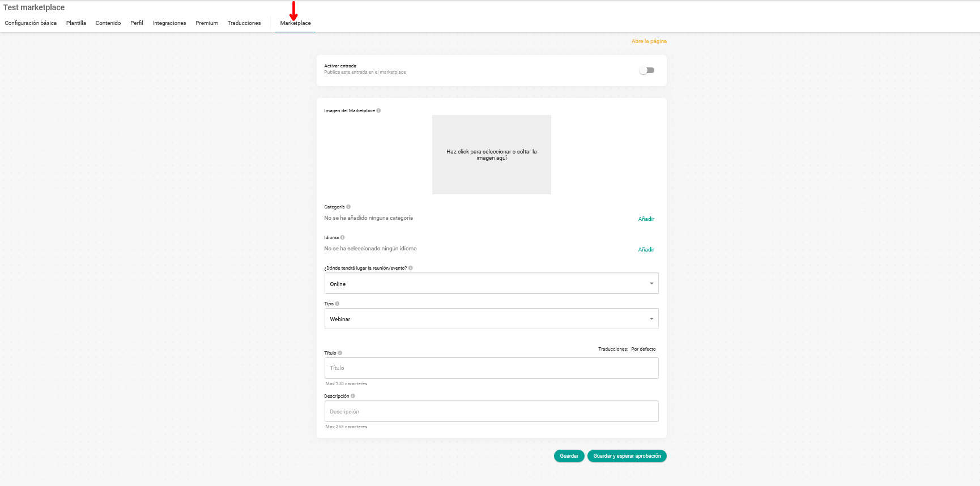The width and height of the screenshot is (980, 486).
Task: Click the Idioma help icon
Action: tap(343, 237)
